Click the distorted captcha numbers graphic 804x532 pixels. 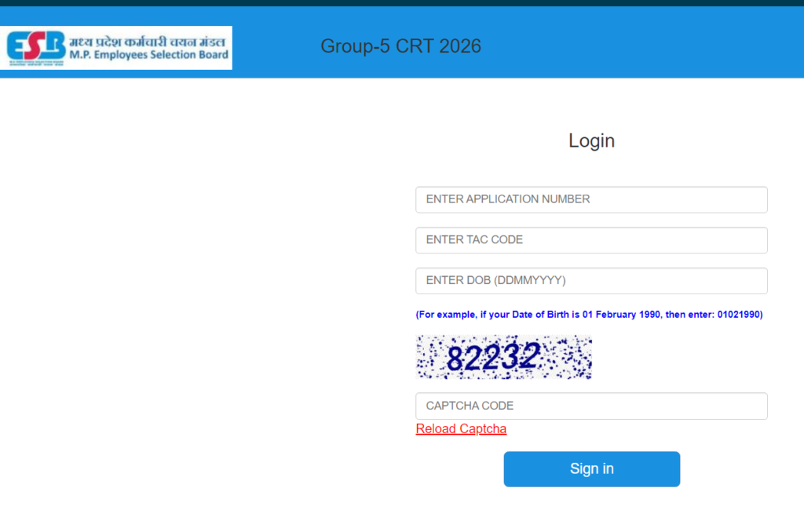point(503,357)
